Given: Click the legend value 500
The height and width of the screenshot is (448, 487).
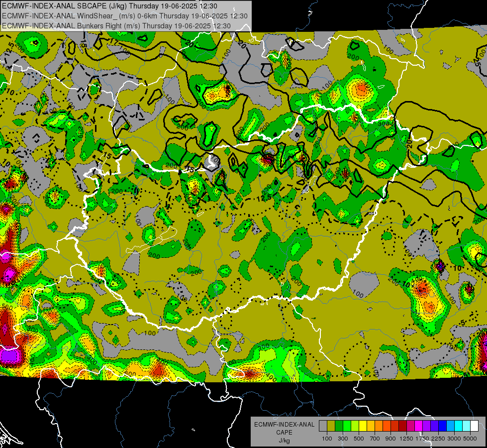Looking at the screenshot, I should click(359, 439).
